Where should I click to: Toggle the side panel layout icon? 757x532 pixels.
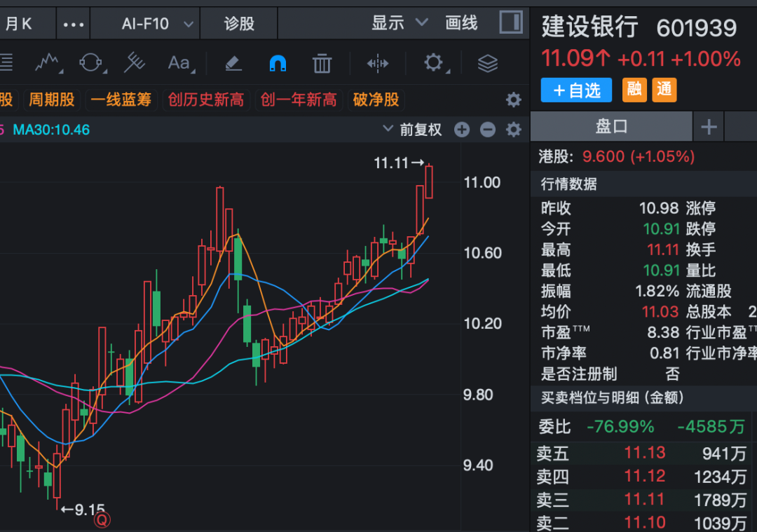tap(511, 22)
